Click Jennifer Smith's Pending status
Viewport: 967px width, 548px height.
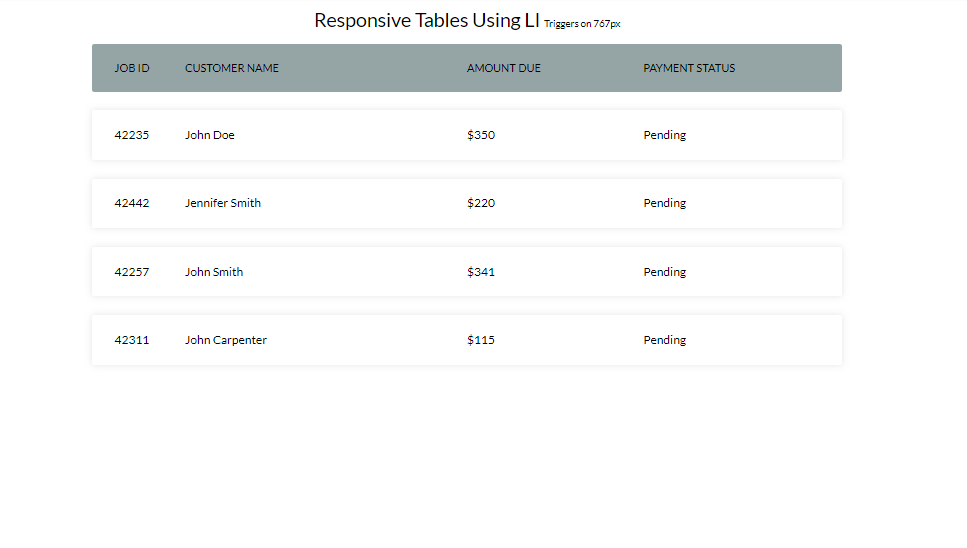click(664, 203)
